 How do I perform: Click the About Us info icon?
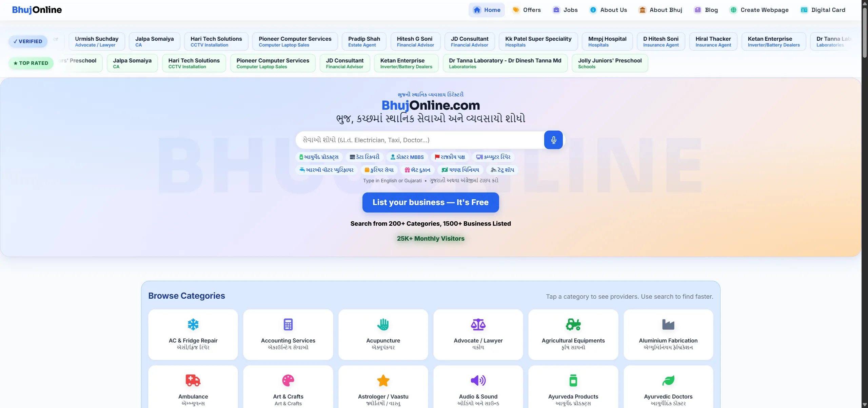click(x=593, y=10)
